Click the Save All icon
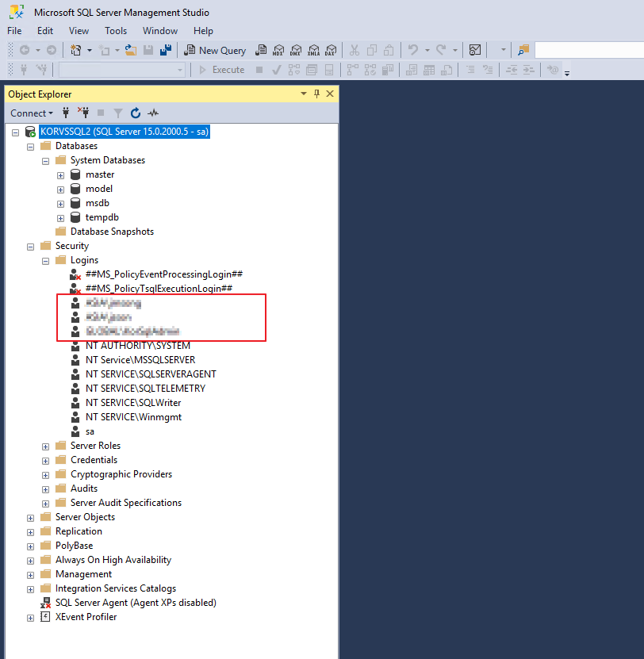Image resolution: width=644 pixels, height=659 pixels. (x=166, y=51)
